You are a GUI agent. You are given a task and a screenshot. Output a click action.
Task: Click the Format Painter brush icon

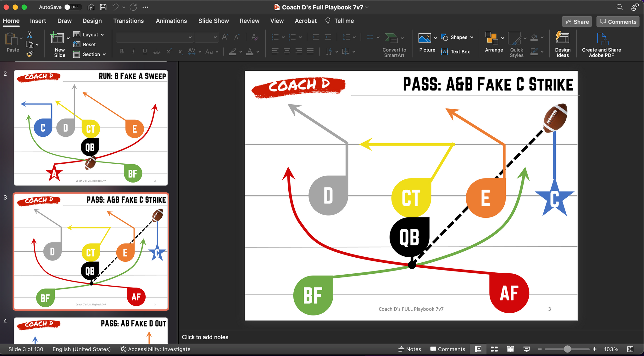30,54
